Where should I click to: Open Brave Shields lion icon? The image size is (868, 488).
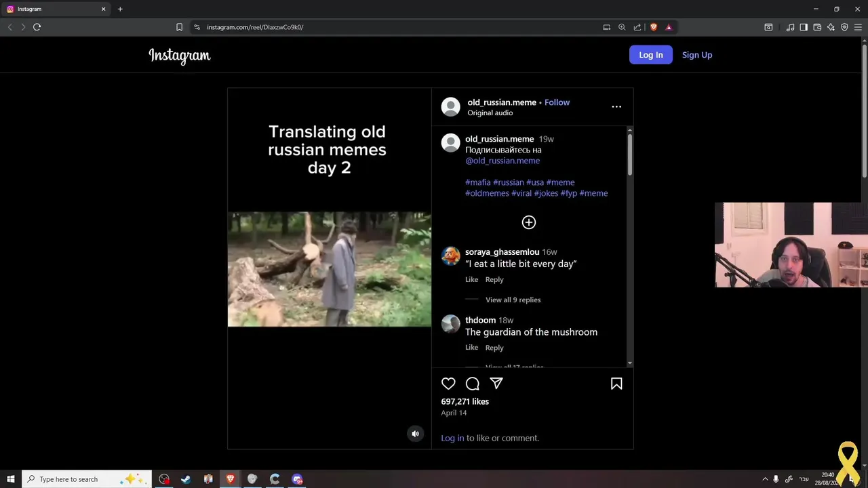tap(654, 27)
